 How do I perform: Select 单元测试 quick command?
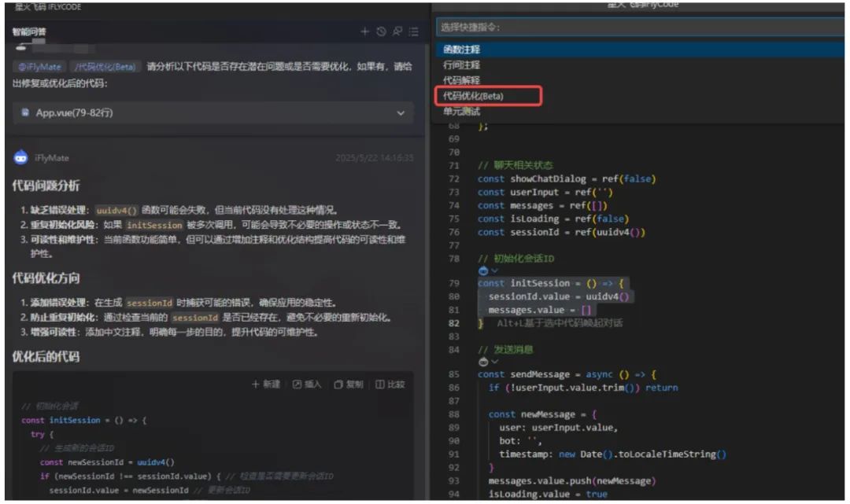pos(640,112)
